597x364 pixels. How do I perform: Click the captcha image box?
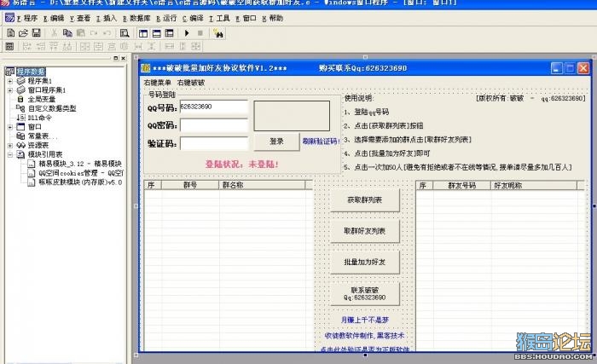pyautogui.click(x=292, y=116)
